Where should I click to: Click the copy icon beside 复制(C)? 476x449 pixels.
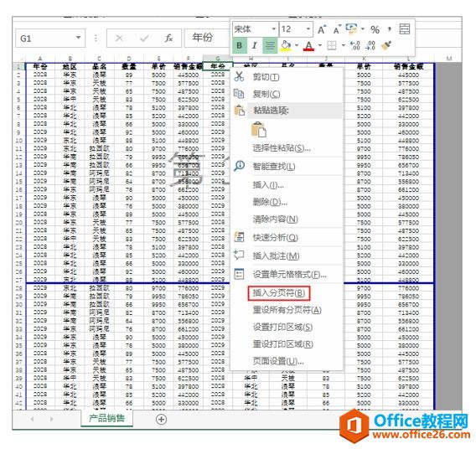pos(239,94)
